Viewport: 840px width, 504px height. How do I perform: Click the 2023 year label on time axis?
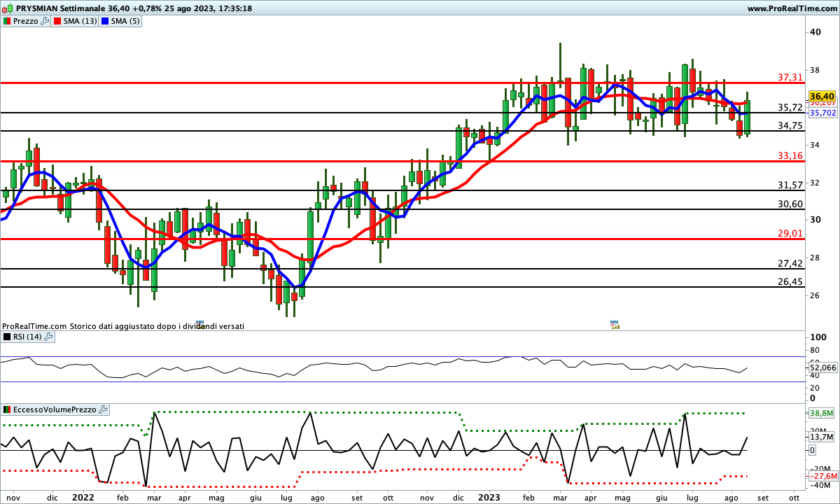click(488, 497)
